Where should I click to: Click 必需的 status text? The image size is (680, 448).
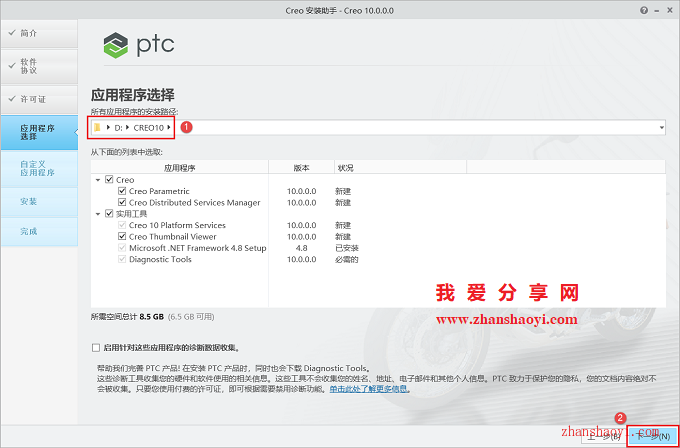point(347,259)
